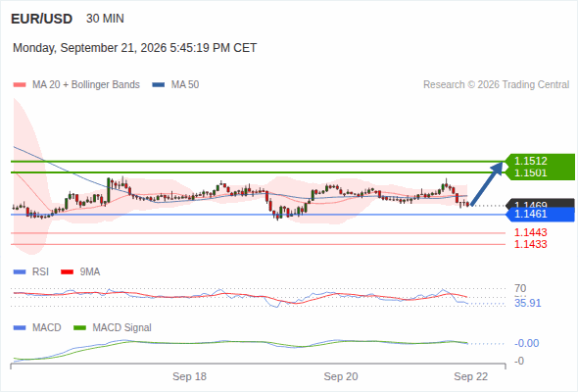Screen dimensions: 578x392
Task: Click the Research Trading Central copyright text
Action: click(x=496, y=85)
